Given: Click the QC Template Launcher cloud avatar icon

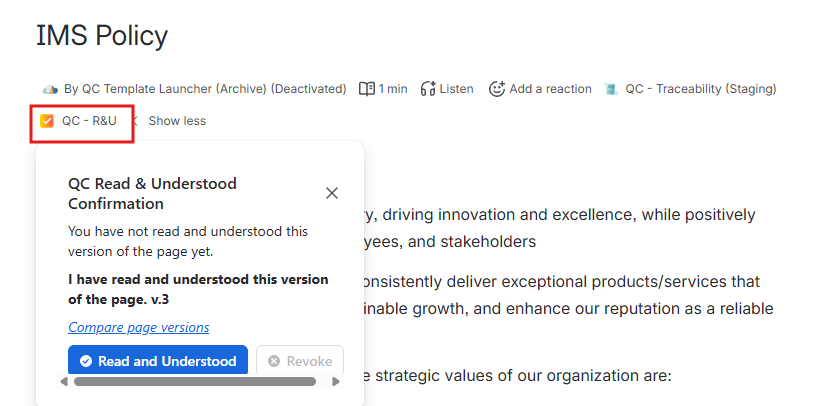Looking at the screenshot, I should click(x=50, y=89).
